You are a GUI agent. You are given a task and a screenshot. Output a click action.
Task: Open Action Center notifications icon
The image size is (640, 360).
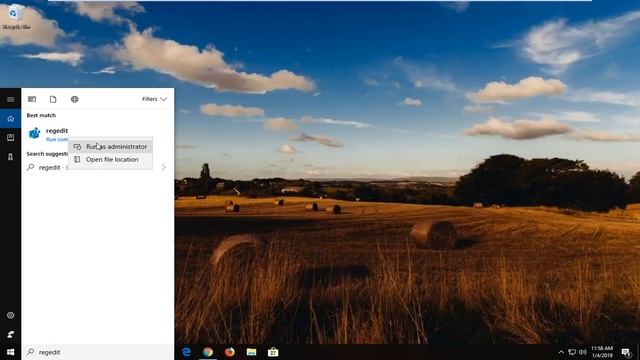(x=626, y=352)
